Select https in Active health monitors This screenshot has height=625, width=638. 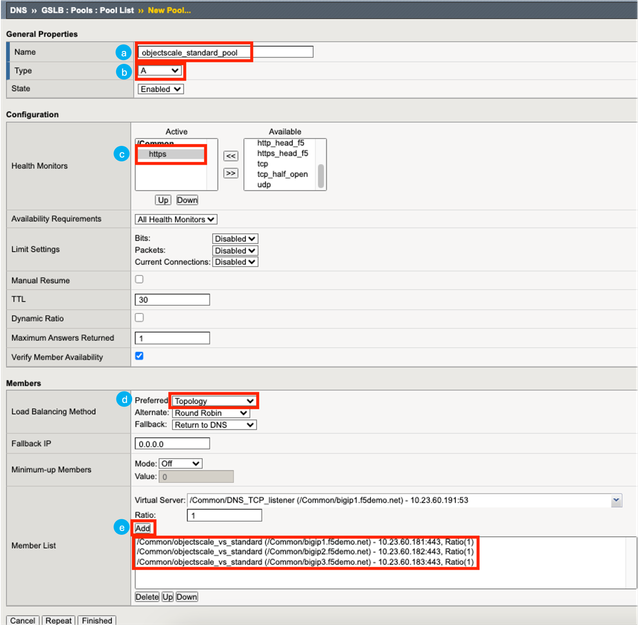(158, 155)
